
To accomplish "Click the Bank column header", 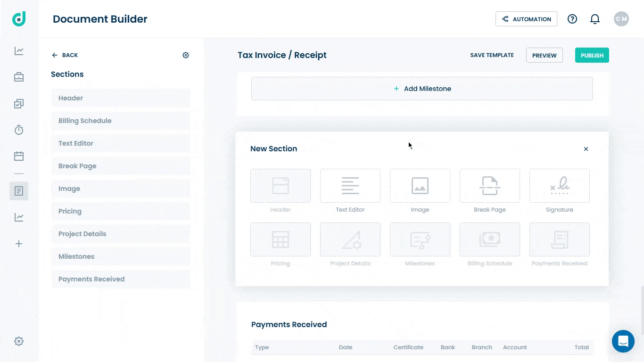I will tap(448, 347).
